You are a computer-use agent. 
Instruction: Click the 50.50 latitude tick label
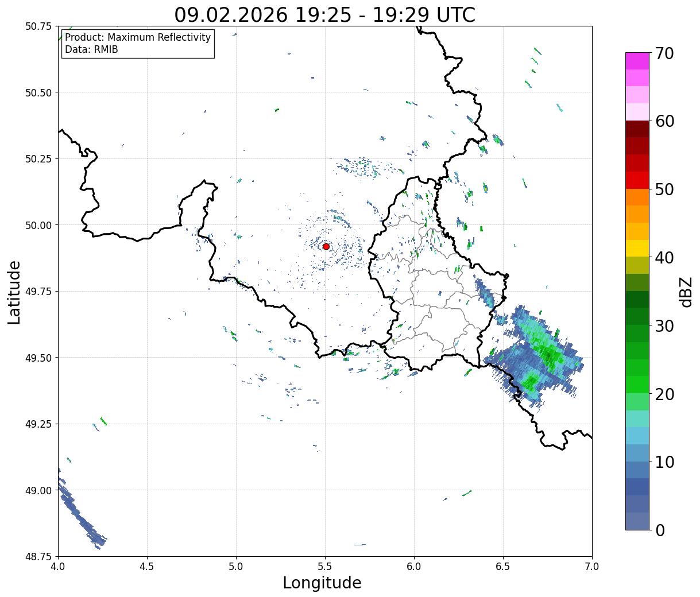coord(38,92)
